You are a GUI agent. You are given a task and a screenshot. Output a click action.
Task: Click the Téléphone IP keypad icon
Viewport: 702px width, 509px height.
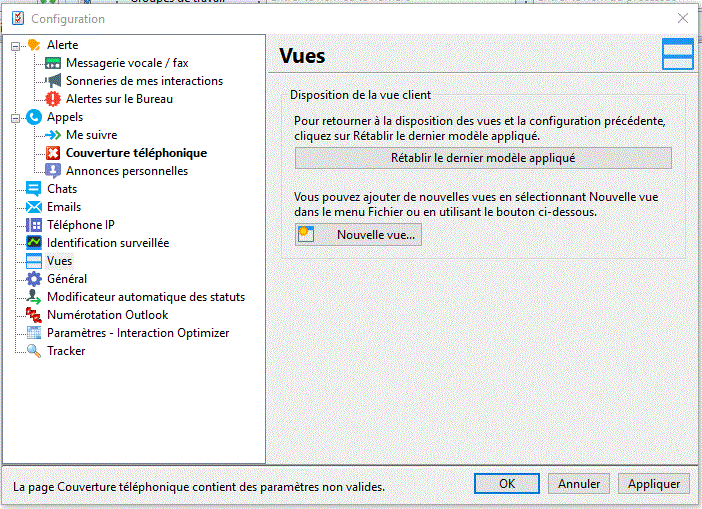34,225
